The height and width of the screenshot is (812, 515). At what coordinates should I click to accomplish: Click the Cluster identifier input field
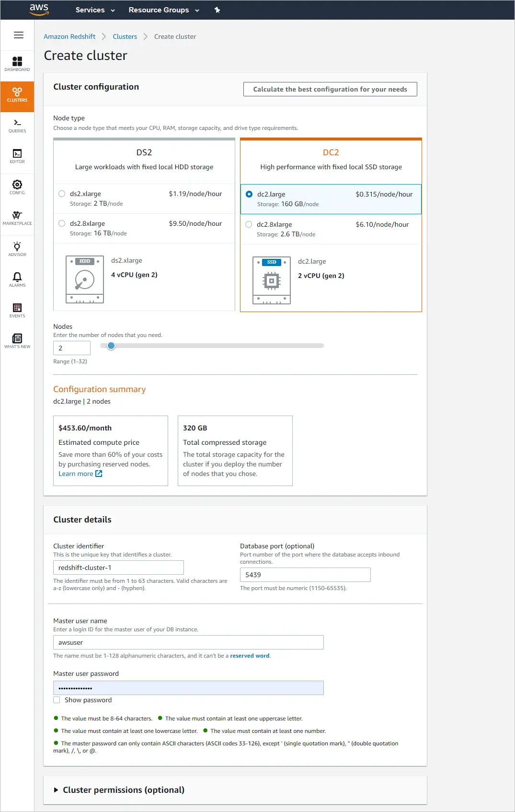pos(118,568)
